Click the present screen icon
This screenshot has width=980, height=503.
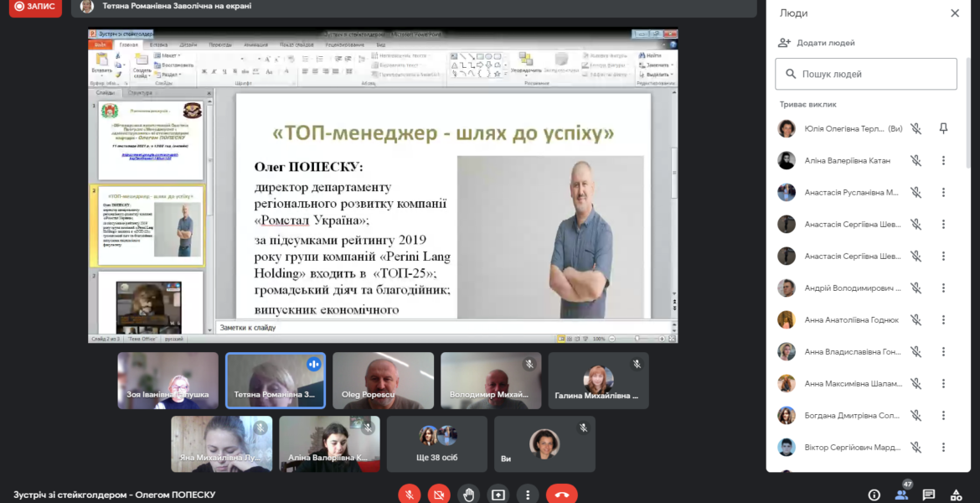point(498,495)
